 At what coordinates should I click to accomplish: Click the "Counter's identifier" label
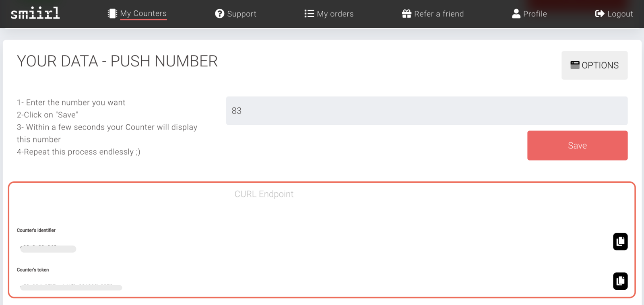[36, 230]
